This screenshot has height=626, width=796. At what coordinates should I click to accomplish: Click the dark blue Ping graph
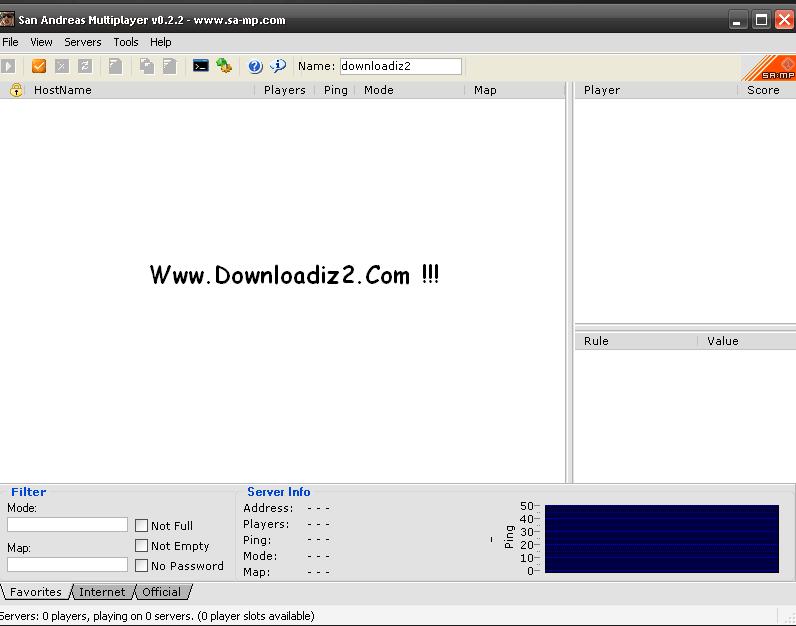coord(661,539)
